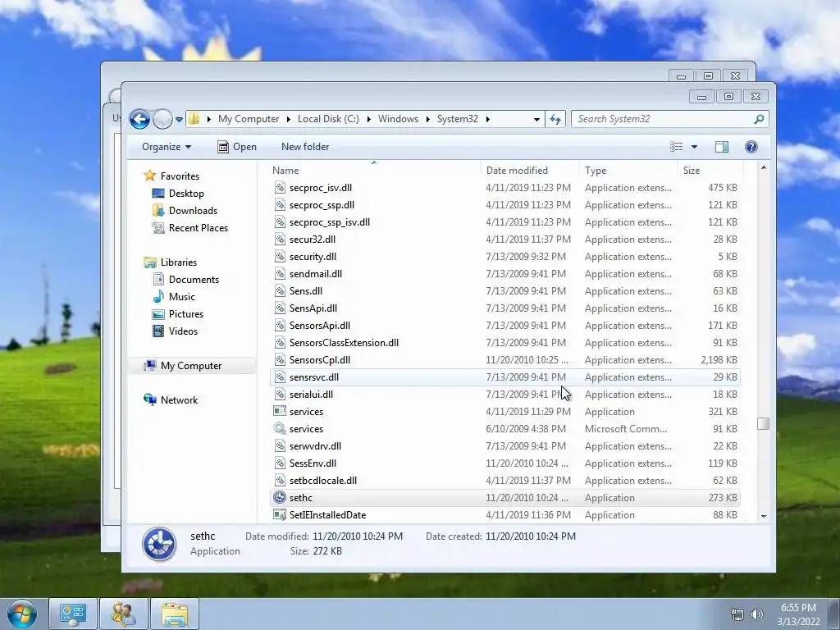Click the magnifier search icon
This screenshot has height=630, width=840.
[759, 119]
